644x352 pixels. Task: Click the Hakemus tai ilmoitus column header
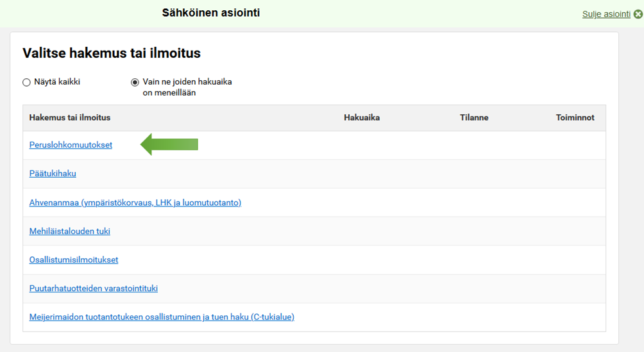tap(70, 118)
